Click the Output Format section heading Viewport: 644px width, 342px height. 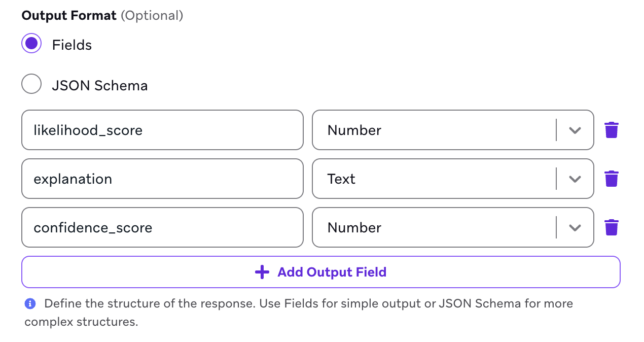point(69,15)
